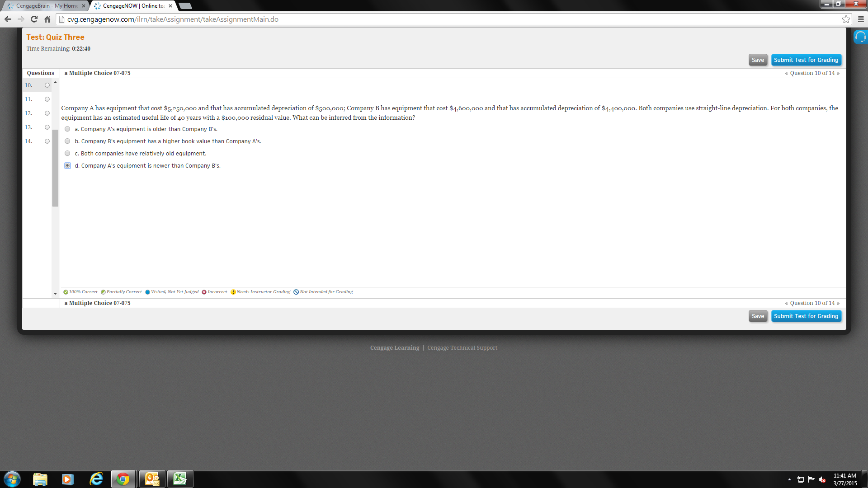Click Submit Test for Grading
868x488 pixels.
806,60
